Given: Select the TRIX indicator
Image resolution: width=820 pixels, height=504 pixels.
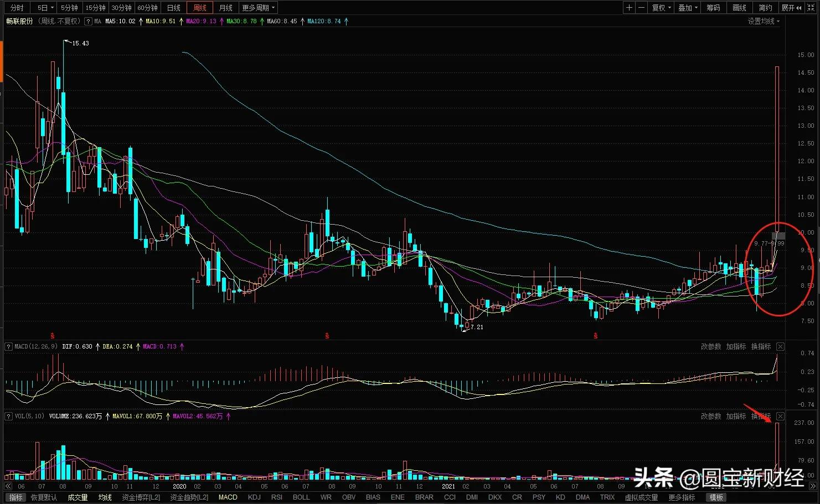Looking at the screenshot, I should coord(607,497).
